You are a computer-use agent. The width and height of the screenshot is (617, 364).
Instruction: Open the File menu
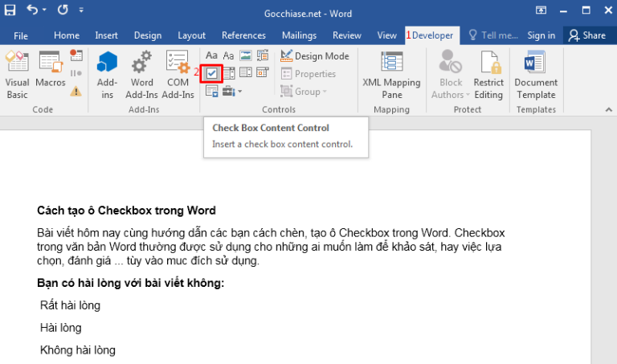tap(20, 36)
